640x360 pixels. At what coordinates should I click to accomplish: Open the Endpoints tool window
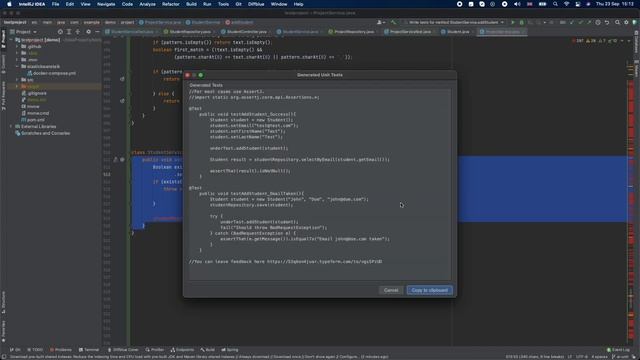(182, 350)
